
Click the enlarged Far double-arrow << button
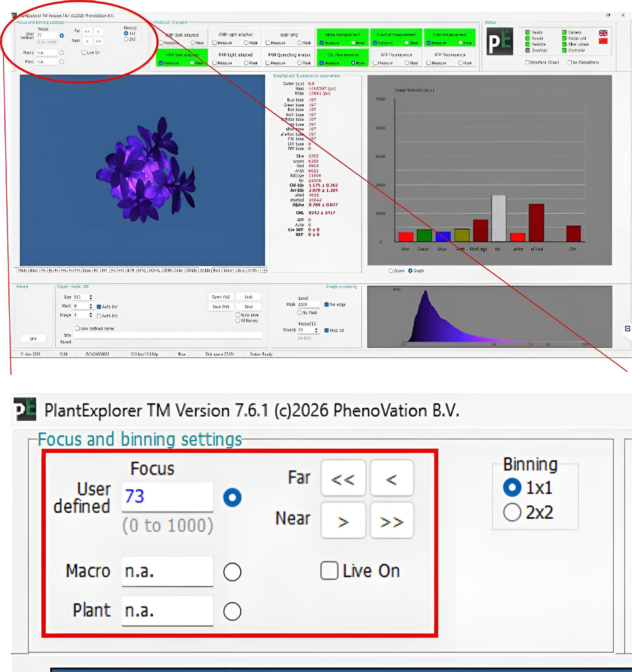[x=343, y=478]
